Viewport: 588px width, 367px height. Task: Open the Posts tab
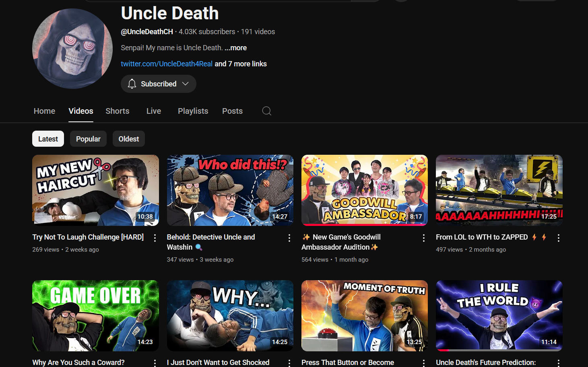coord(233,111)
